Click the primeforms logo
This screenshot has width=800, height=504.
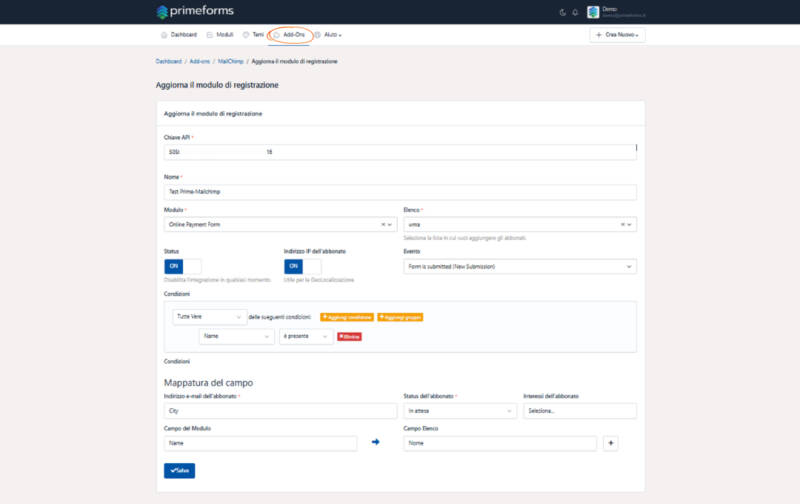[x=194, y=11]
